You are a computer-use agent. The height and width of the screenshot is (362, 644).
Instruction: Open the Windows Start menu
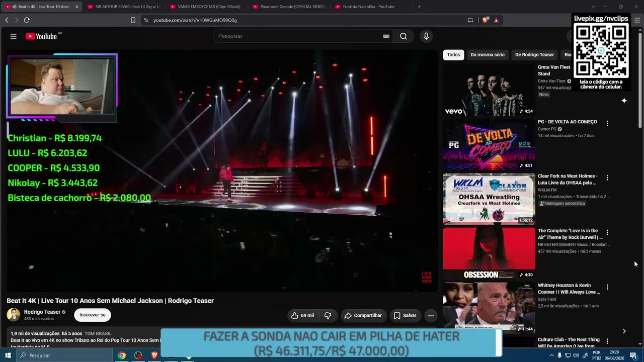pos(9,355)
